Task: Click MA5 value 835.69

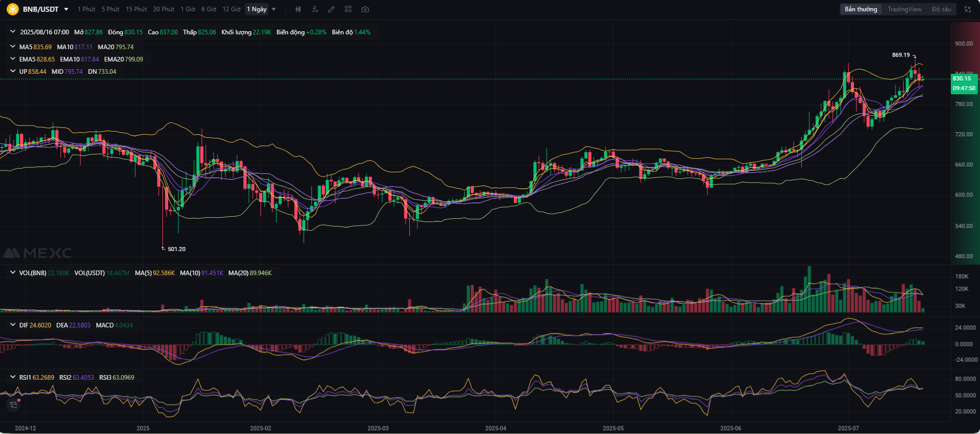Action: 43,47
